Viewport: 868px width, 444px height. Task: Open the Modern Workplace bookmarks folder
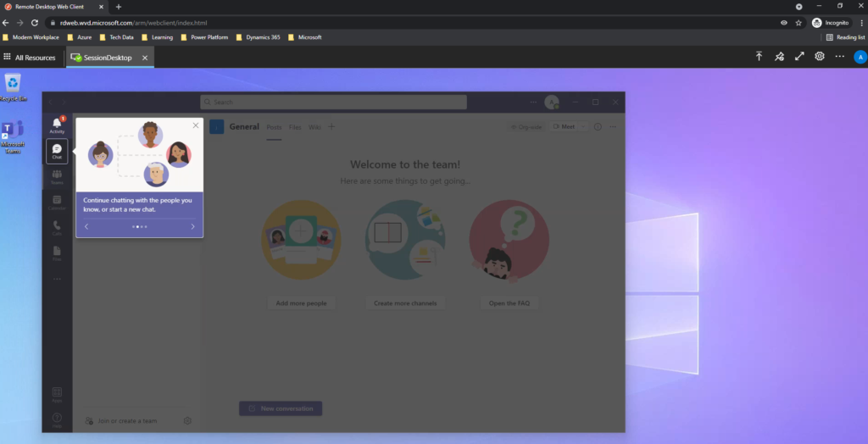pos(31,37)
